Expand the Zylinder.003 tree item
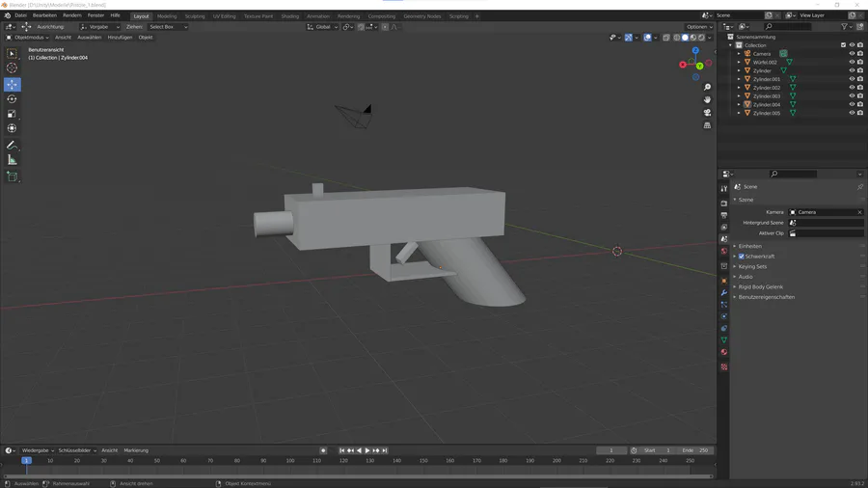The width and height of the screenshot is (868, 488). [x=739, y=96]
